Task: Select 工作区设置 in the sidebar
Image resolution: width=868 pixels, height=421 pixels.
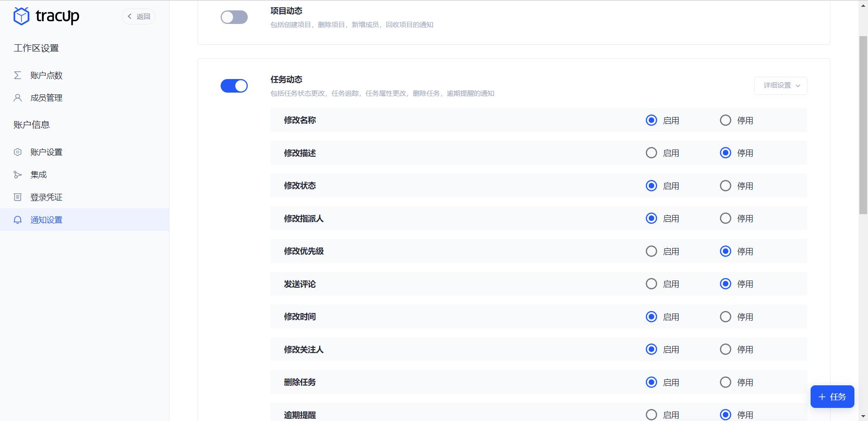Action: (x=36, y=47)
